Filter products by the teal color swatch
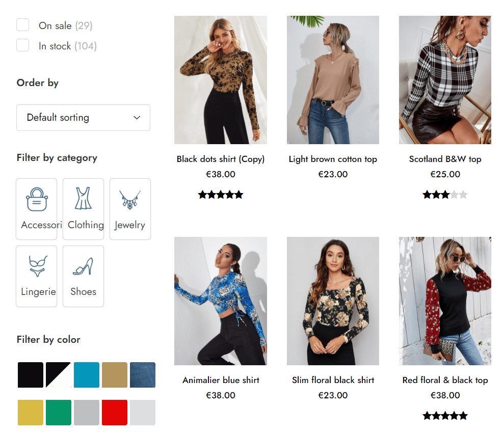 point(86,374)
